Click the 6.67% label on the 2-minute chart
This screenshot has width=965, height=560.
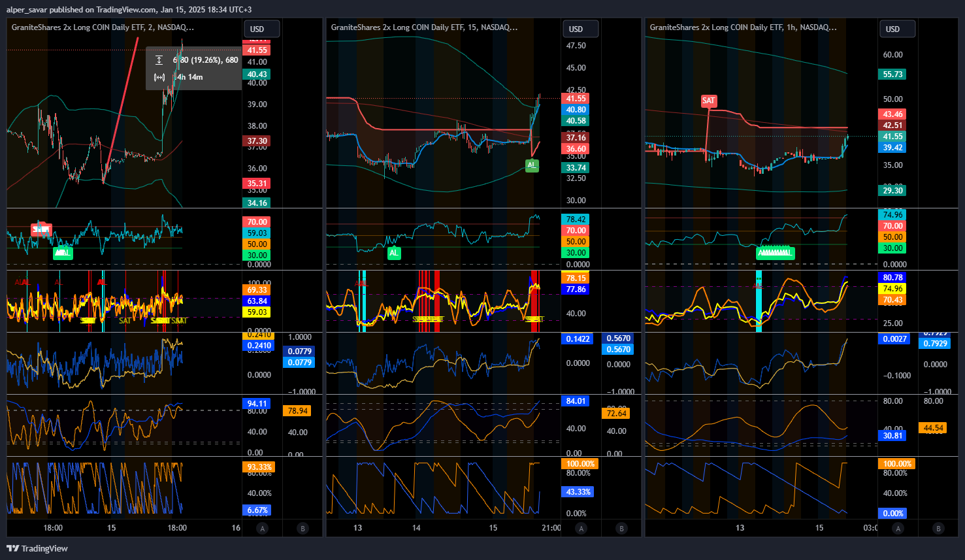pos(257,510)
